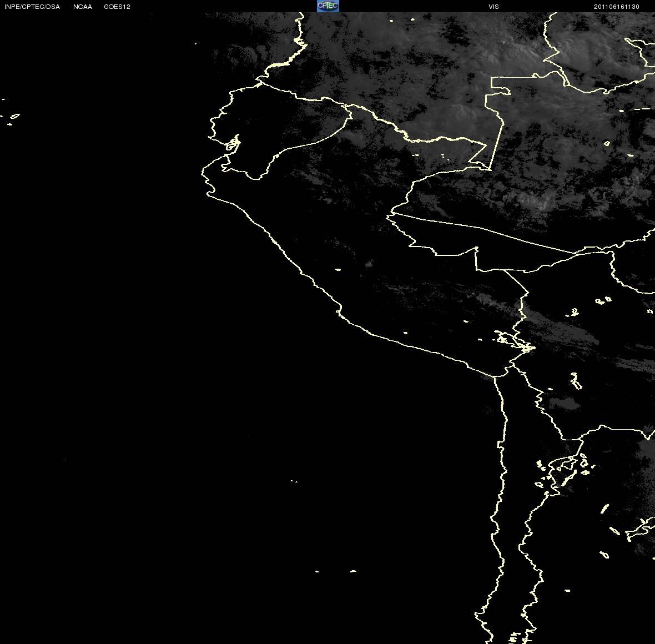Click the NOAA label in header
The width and height of the screenshot is (655, 644).
tap(82, 7)
